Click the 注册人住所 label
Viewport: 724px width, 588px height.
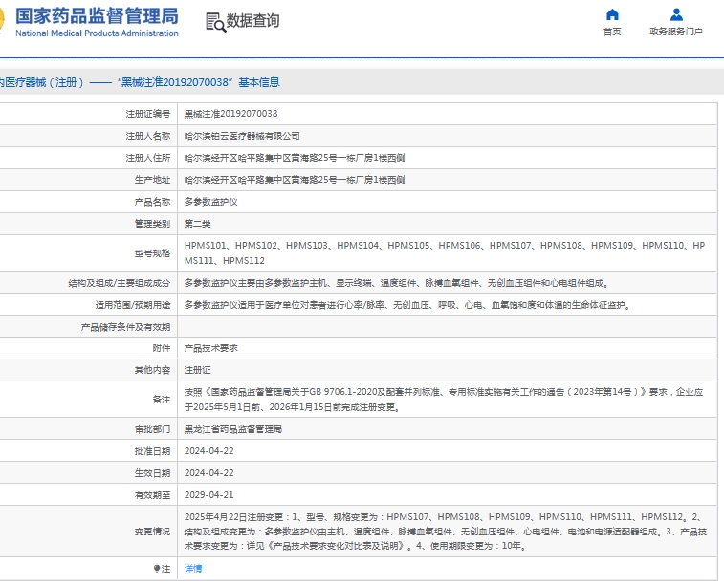147,158
